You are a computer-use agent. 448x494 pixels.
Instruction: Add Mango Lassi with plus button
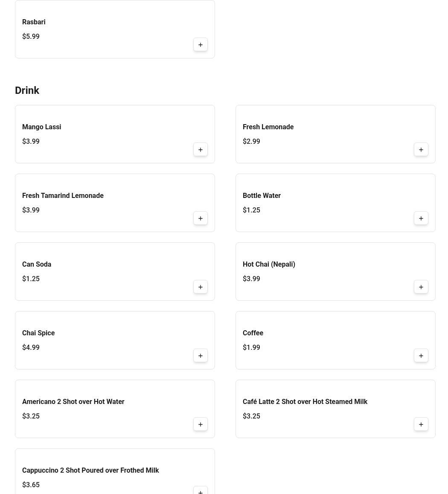(201, 149)
